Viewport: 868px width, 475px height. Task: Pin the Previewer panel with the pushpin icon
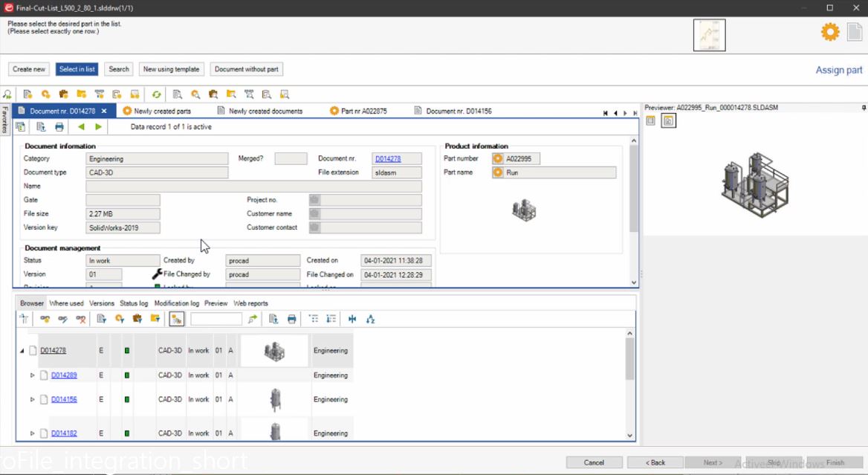[x=864, y=108]
